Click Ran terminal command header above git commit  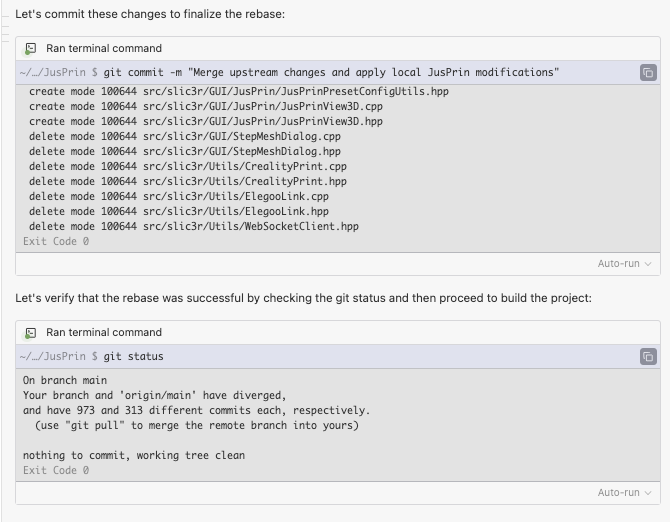[x=104, y=48]
